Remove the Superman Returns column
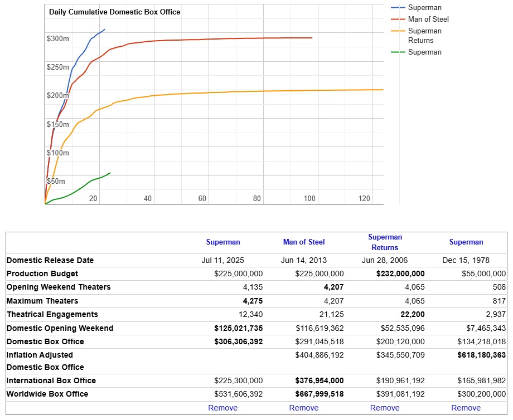This screenshot has width=513, height=420. point(385,408)
